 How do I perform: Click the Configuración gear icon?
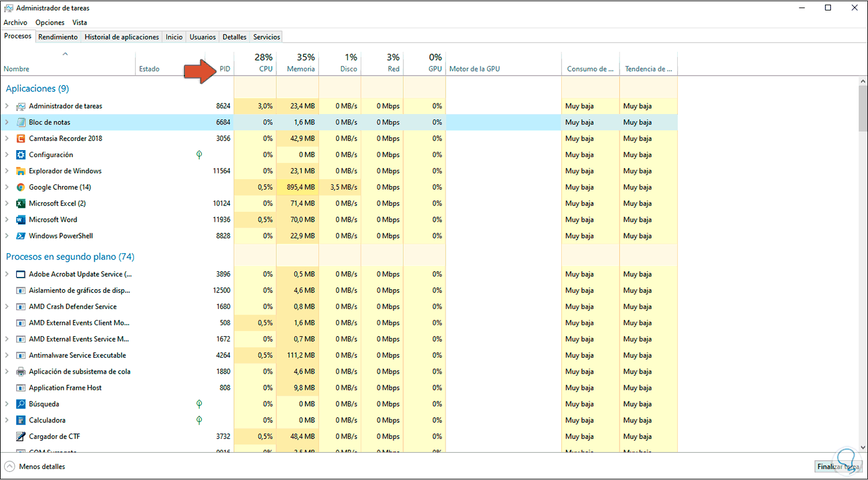21,155
